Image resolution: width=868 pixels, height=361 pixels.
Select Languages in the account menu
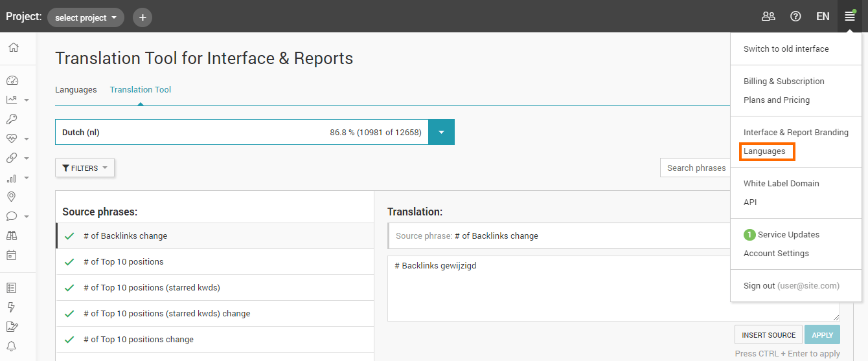click(764, 151)
